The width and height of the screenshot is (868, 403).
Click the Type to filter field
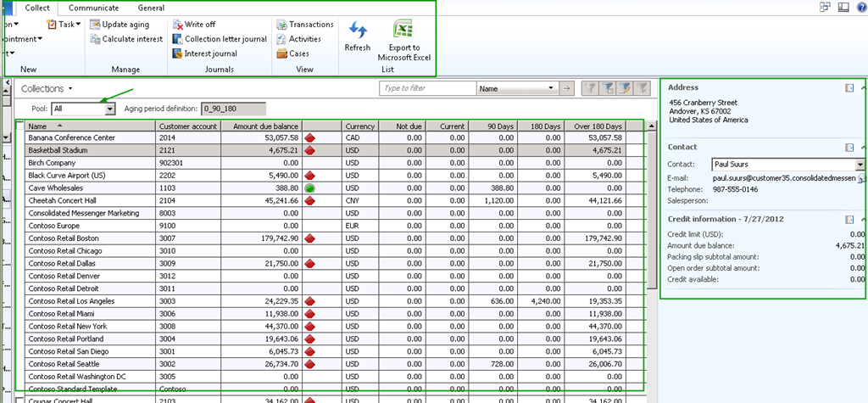coord(424,88)
